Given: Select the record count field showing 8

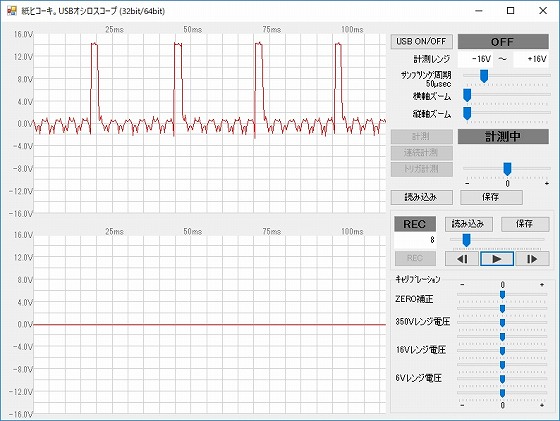Looking at the screenshot, I should coord(415,240).
